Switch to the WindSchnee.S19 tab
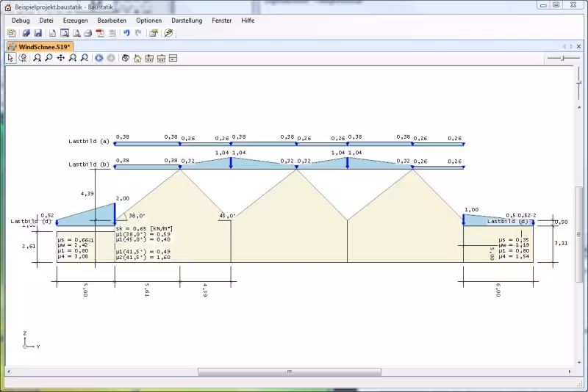The width and height of the screenshot is (588, 392). [40, 46]
